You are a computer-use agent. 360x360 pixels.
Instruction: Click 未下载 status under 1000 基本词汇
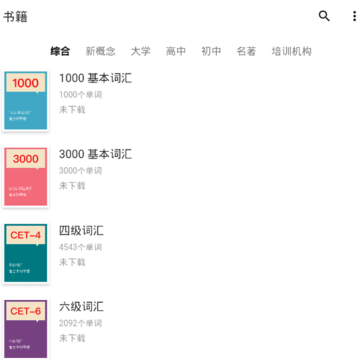coord(72,110)
